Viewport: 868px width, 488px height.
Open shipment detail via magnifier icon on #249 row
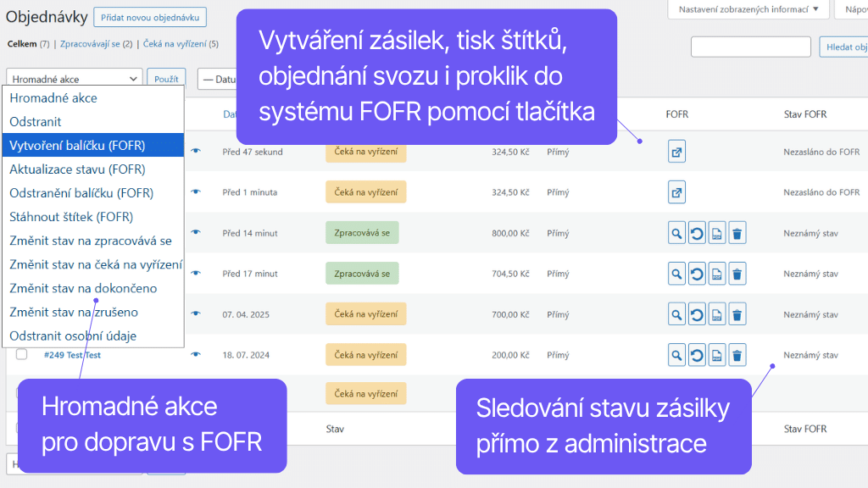click(x=676, y=354)
